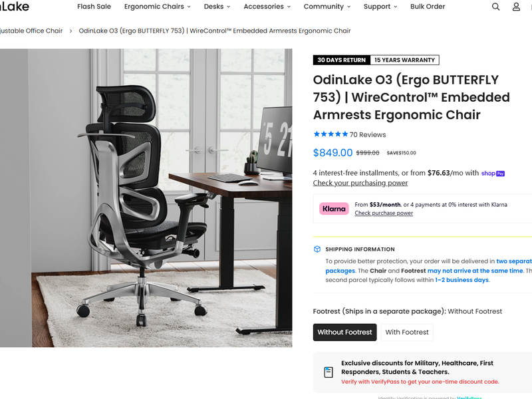This screenshot has height=399, width=532.
Task: Expand the Desks dropdown menu
Action: pyautogui.click(x=217, y=7)
